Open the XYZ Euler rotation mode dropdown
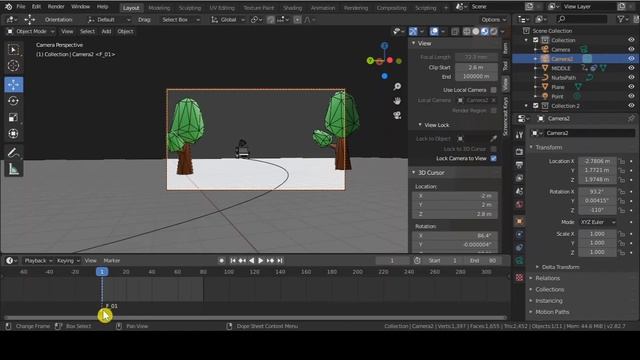640x360 pixels. click(x=597, y=222)
